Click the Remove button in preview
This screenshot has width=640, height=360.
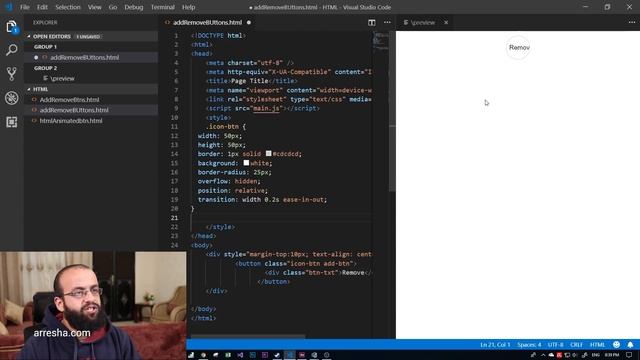[518, 48]
